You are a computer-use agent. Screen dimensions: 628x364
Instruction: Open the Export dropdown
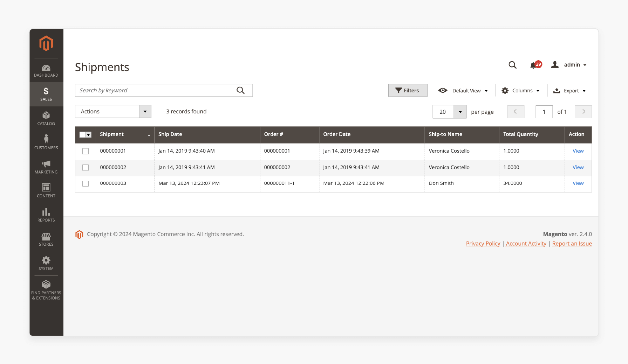point(569,91)
